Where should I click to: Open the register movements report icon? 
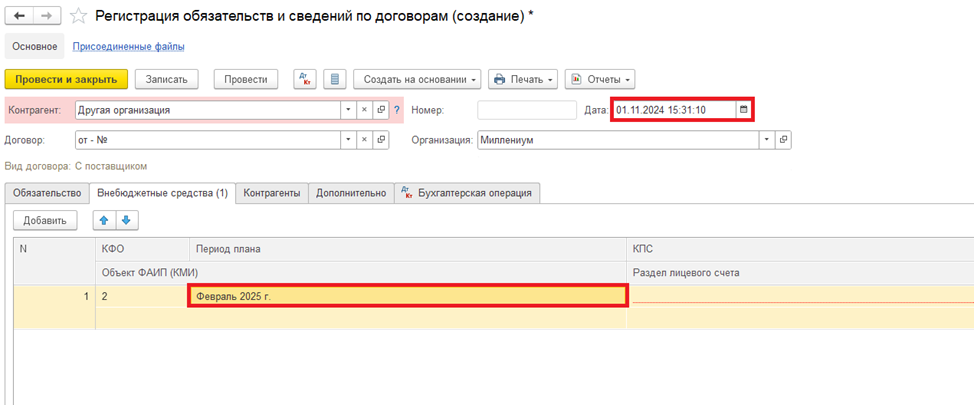[335, 80]
